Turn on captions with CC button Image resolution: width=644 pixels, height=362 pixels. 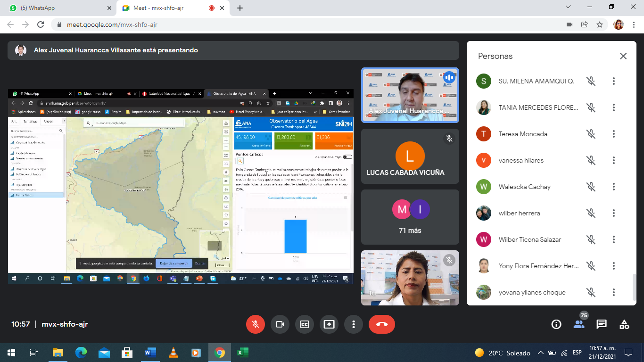pyautogui.click(x=305, y=324)
